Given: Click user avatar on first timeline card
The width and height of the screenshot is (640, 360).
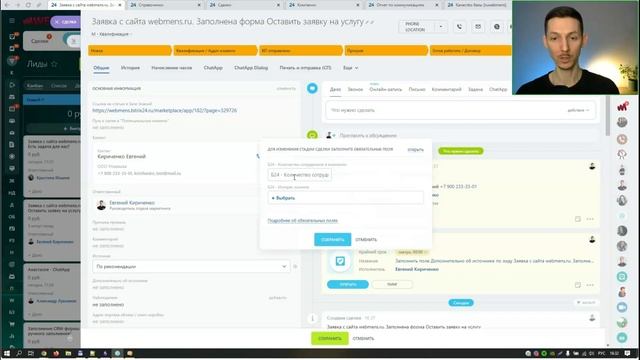Looking at the screenshot, I should tap(592, 166).
